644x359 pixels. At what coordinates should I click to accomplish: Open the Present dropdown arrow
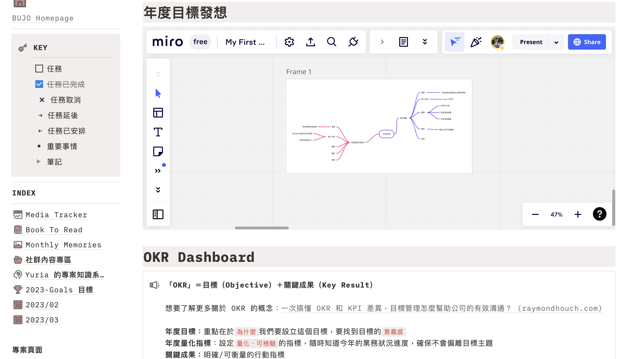point(556,42)
